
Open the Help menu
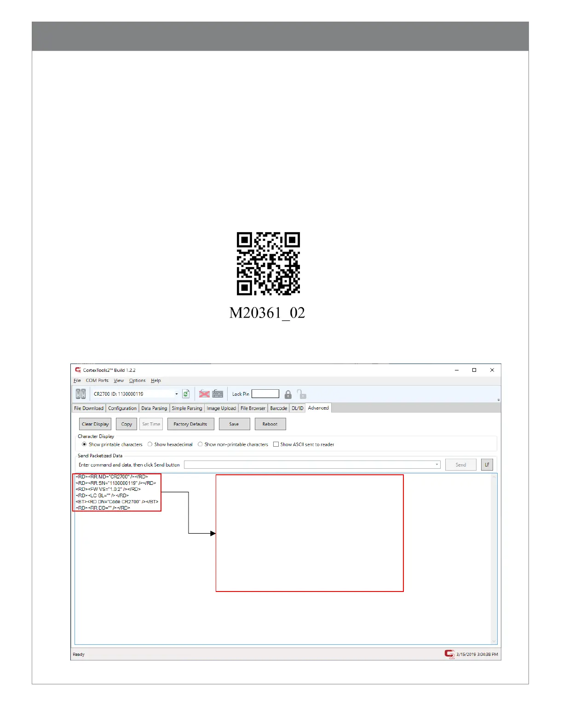[x=156, y=381]
